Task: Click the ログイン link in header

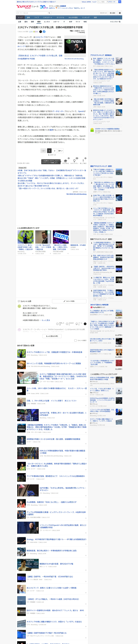Action: pos(52,8)
